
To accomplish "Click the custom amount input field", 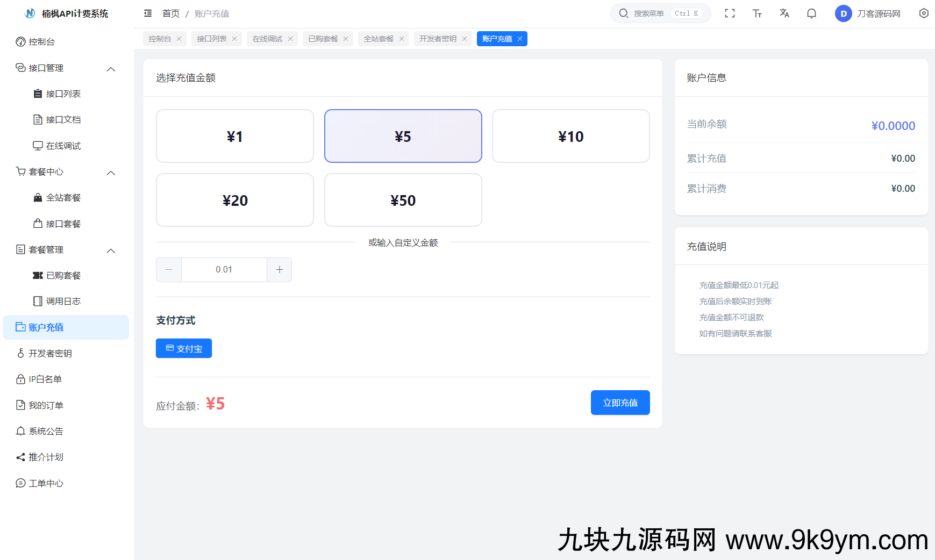I will point(224,270).
